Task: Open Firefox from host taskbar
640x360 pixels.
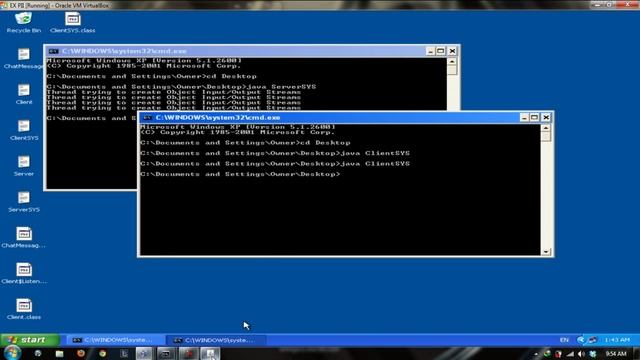Action: (x=81, y=353)
